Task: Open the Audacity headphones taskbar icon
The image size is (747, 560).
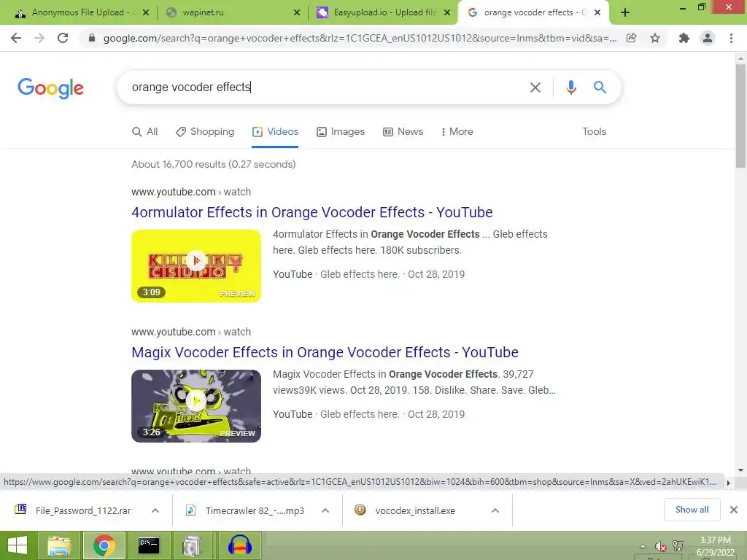Action: click(x=239, y=545)
